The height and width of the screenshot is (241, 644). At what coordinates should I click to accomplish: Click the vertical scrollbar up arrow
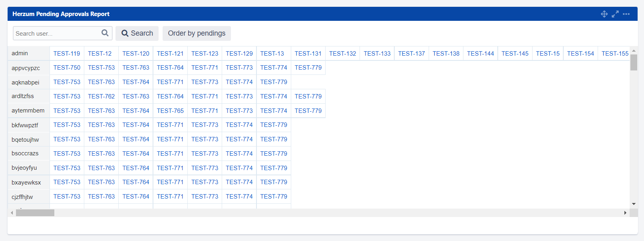634,50
